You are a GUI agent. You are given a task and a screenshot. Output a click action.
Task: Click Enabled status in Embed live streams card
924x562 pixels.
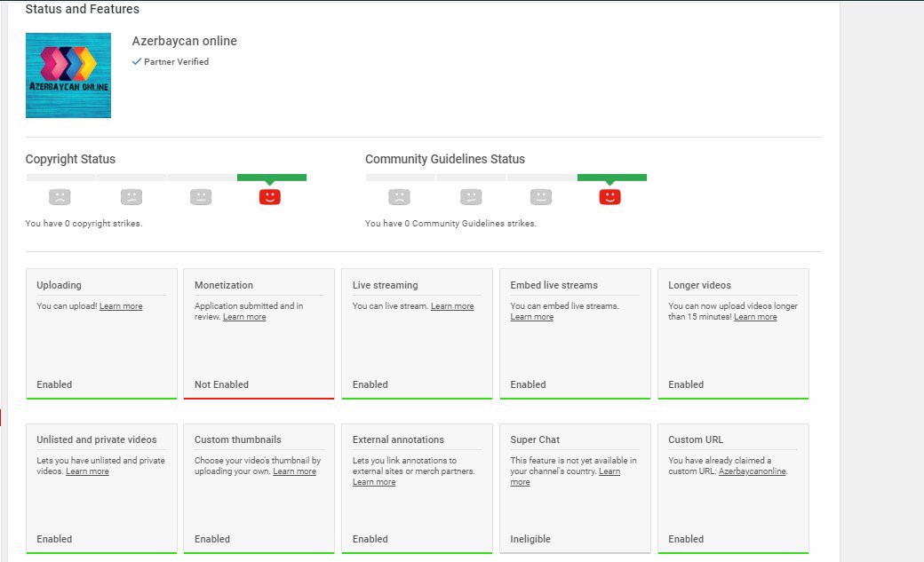click(528, 384)
